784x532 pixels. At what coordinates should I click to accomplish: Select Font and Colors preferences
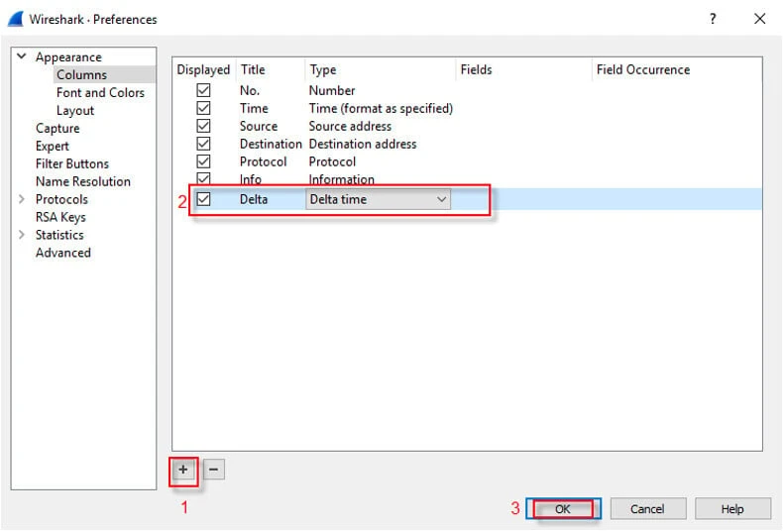click(100, 92)
